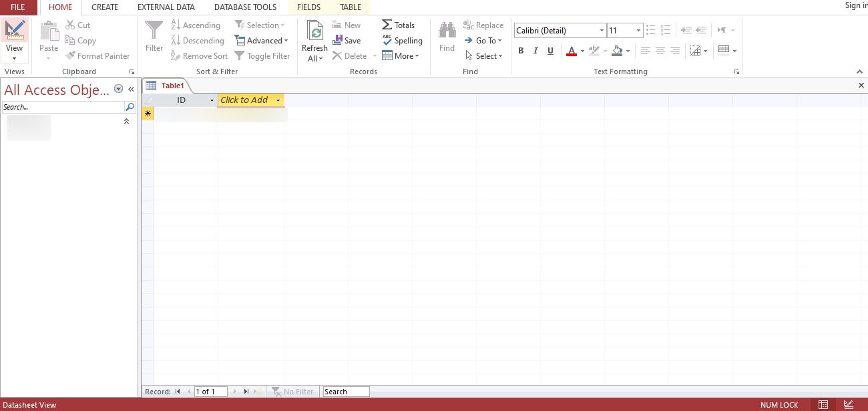The height and width of the screenshot is (411, 868).
Task: Click the Copy icon
Action: click(x=70, y=40)
